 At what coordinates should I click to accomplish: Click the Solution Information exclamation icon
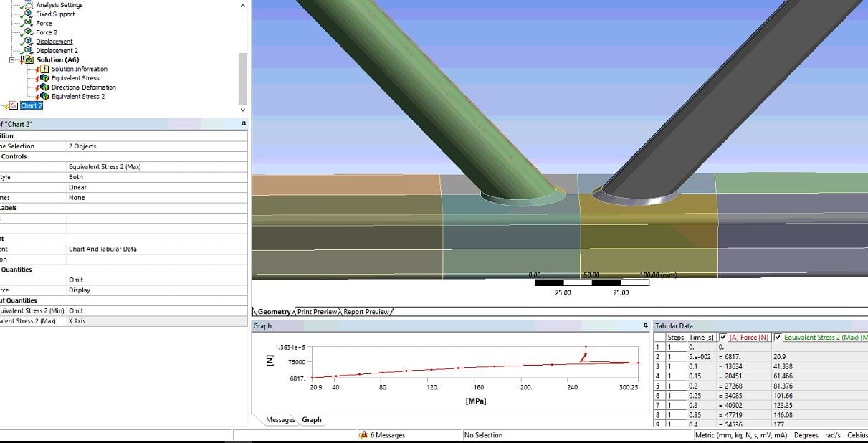[x=44, y=70]
